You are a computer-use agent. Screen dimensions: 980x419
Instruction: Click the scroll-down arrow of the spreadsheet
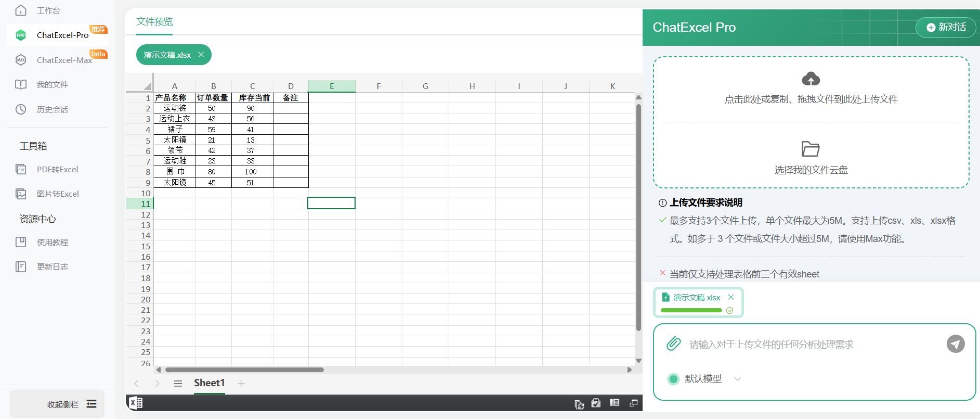(x=638, y=360)
